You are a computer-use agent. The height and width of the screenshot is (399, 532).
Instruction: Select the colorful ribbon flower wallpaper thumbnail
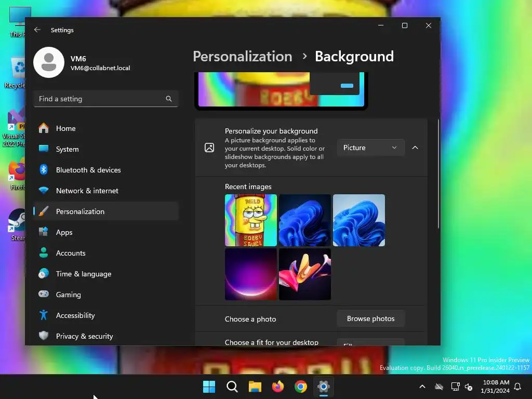coord(304,274)
